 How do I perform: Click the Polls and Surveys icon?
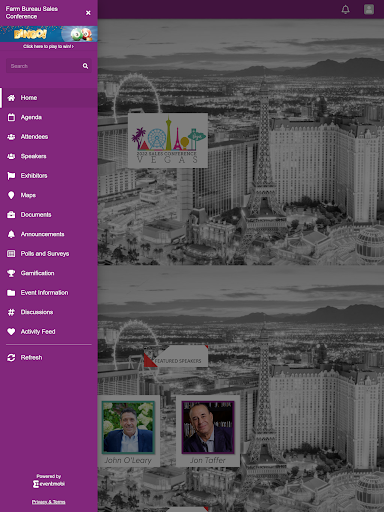[x=11, y=254]
